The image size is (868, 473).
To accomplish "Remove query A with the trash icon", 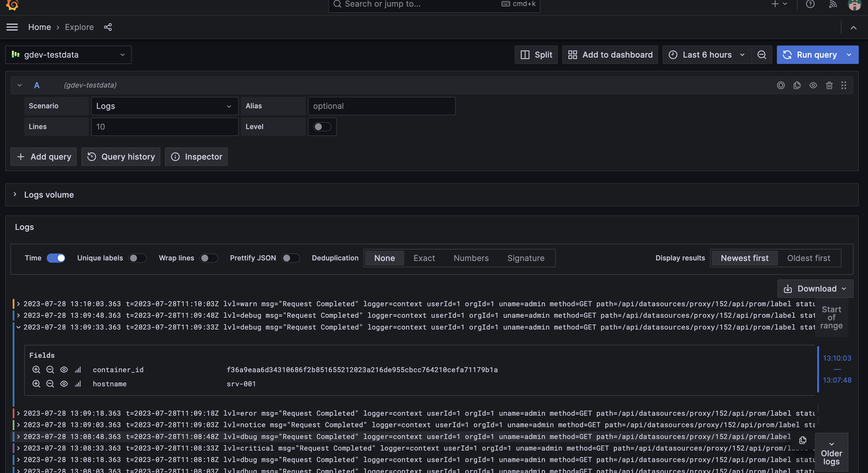I will point(829,85).
